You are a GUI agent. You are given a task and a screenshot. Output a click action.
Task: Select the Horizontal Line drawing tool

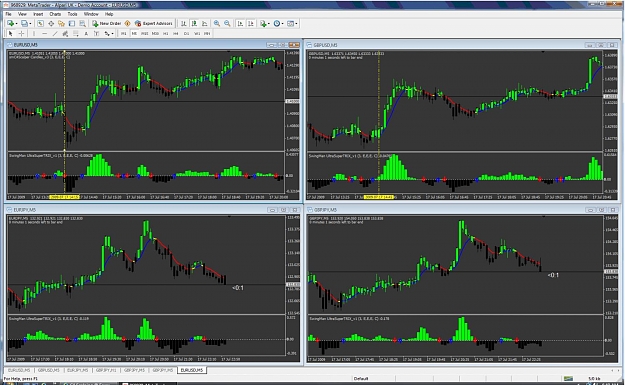tap(45, 33)
